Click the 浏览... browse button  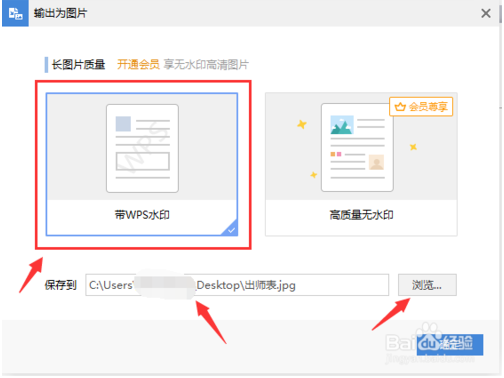427,285
